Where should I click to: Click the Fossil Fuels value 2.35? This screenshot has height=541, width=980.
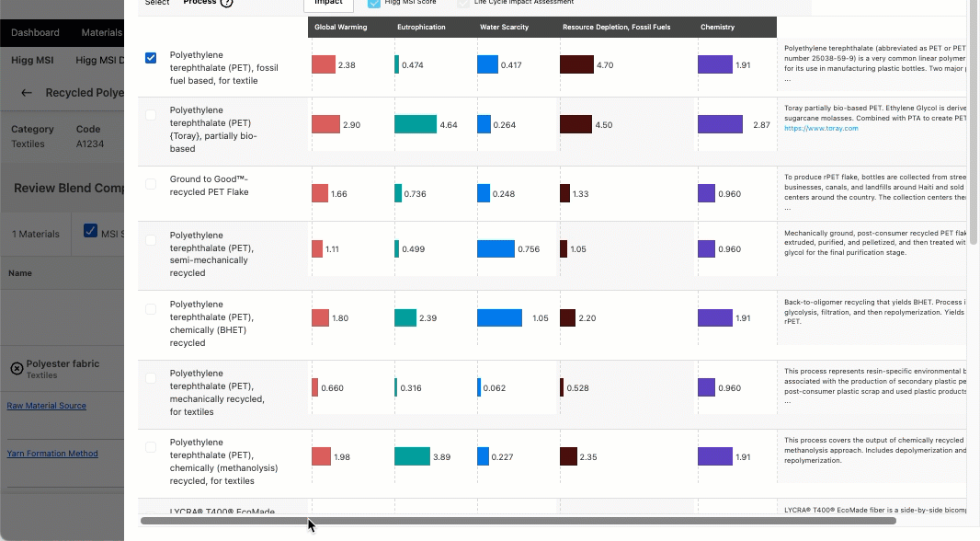(588, 456)
